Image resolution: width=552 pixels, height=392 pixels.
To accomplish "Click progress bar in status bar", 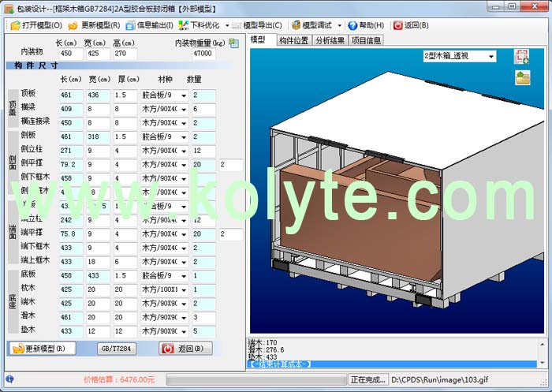I will pyautogui.click(x=256, y=379).
